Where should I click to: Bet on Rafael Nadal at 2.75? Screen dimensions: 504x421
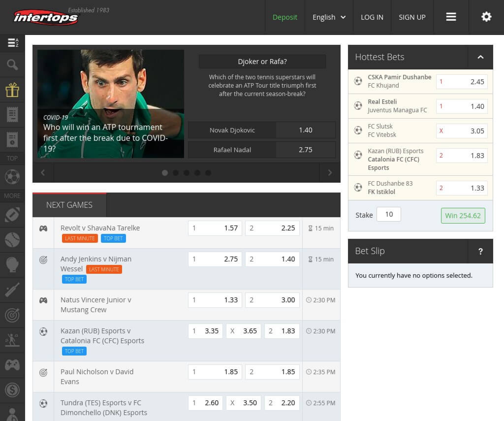click(x=262, y=150)
